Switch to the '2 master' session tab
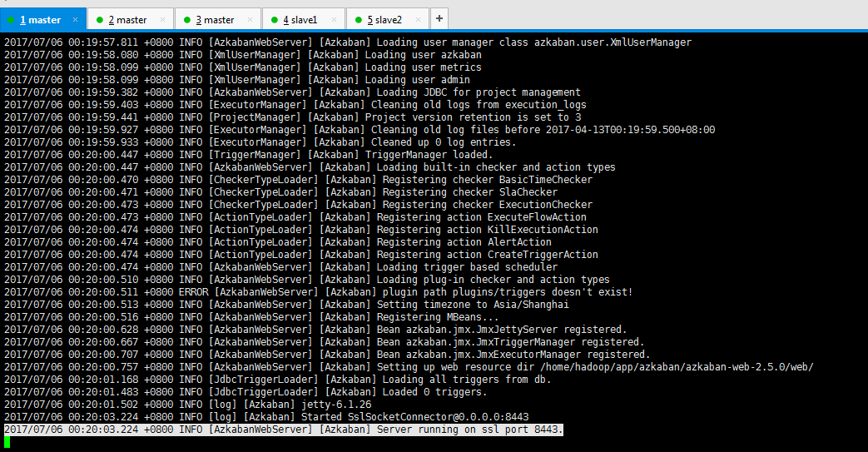The height and width of the screenshot is (452, 868). coord(131,19)
